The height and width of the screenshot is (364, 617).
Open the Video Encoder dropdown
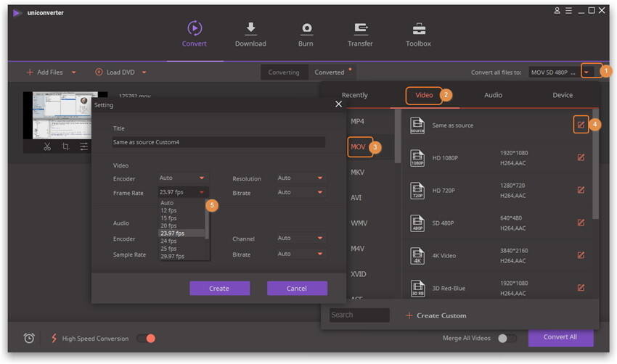coord(182,178)
